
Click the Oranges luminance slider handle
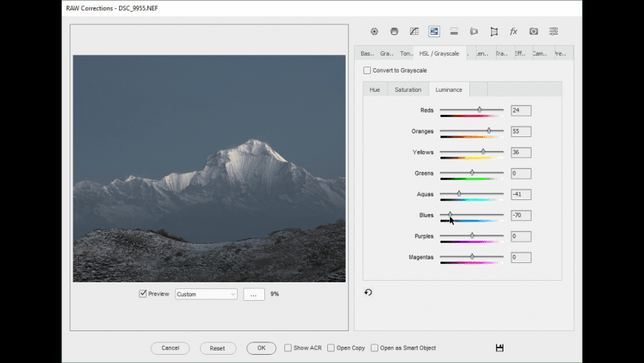[489, 130]
